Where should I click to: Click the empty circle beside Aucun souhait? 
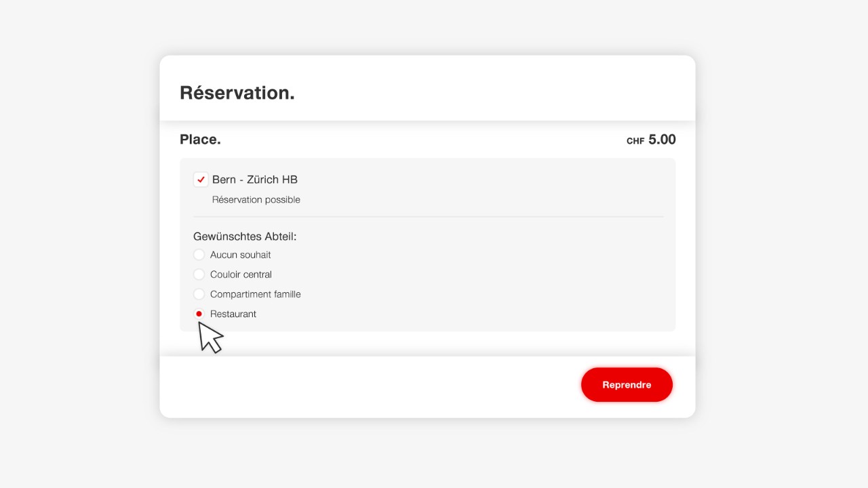[199, 255]
